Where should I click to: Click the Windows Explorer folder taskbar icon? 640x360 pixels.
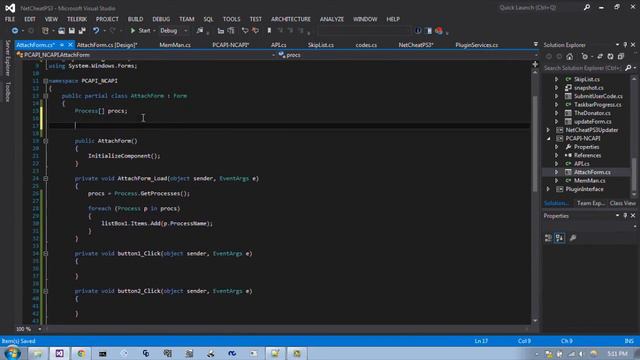38,353
